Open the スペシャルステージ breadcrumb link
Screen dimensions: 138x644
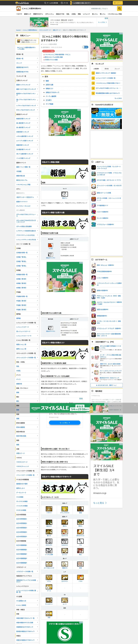(45, 30)
